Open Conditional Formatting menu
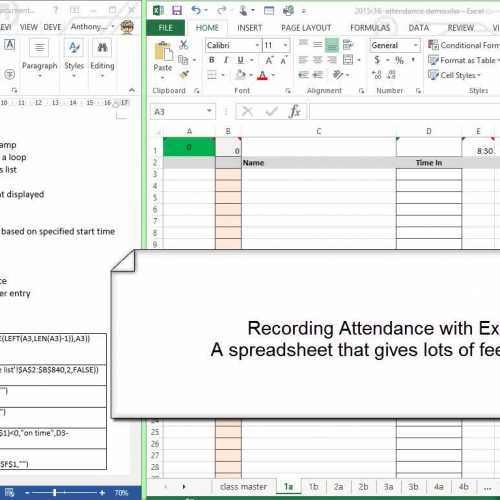Image resolution: width=500 pixels, height=500 pixels. coord(464,45)
